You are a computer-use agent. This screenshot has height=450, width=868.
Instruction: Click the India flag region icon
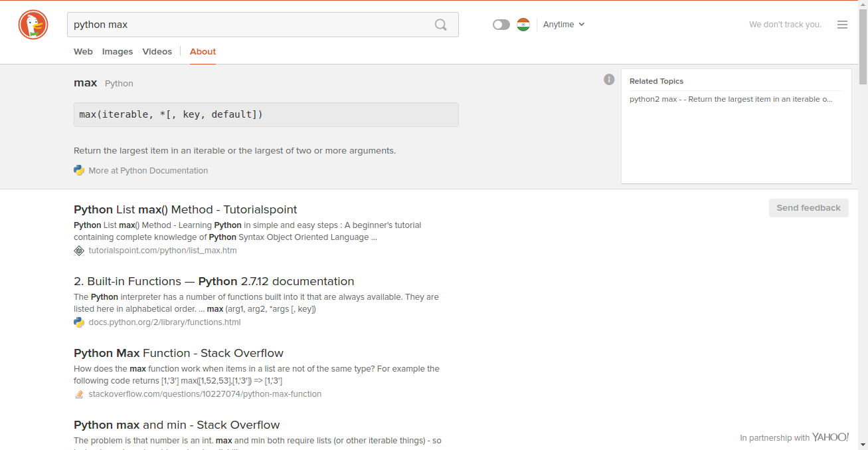(523, 25)
